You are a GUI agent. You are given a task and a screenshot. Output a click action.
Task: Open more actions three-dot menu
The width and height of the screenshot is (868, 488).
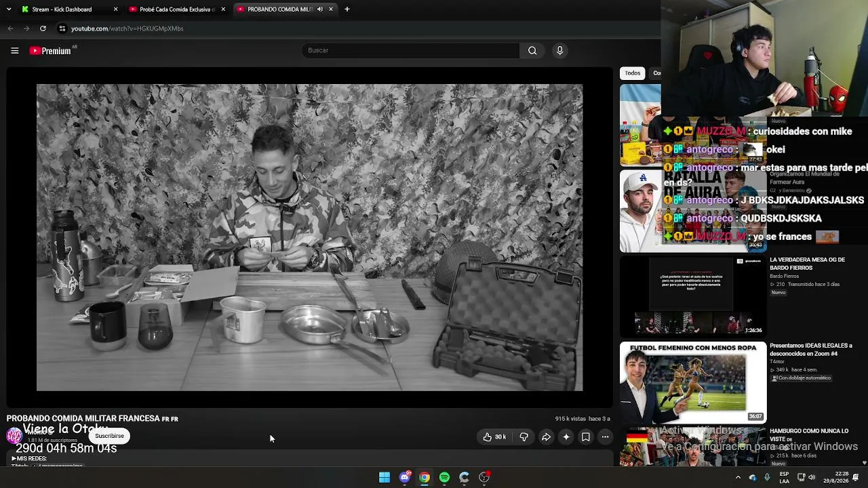click(x=606, y=437)
